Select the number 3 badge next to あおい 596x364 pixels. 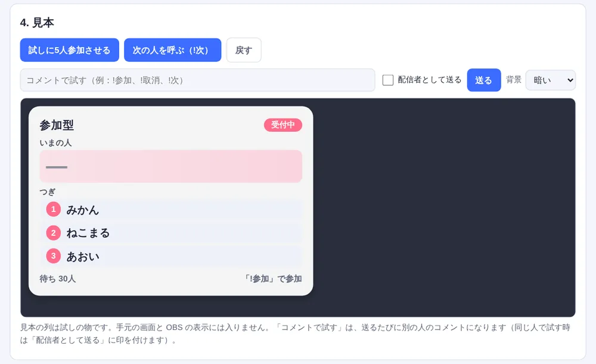tap(54, 256)
